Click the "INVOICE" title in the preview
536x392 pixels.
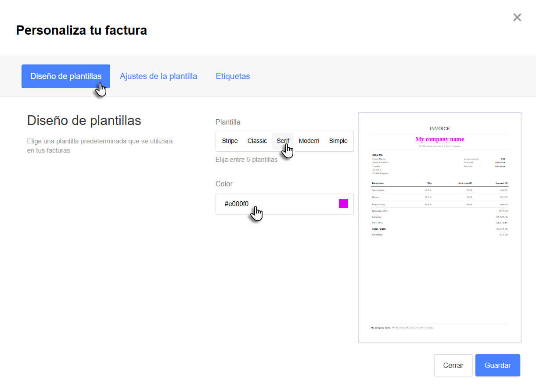pos(439,128)
